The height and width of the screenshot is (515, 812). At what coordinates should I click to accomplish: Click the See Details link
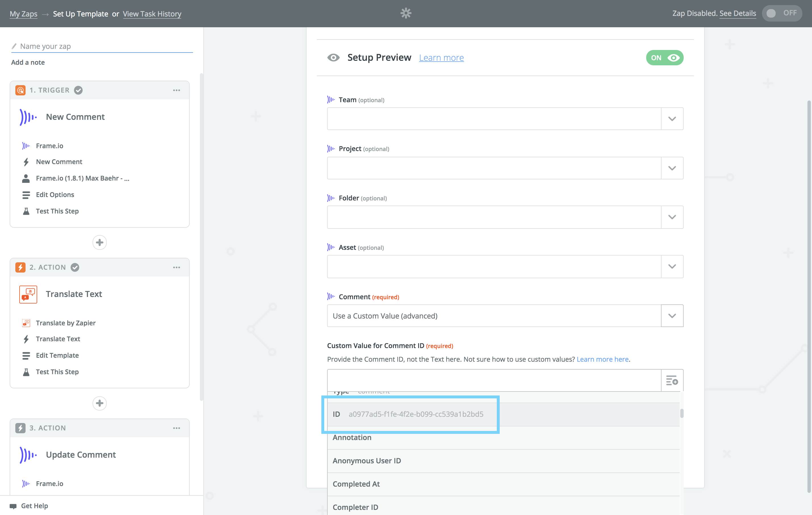[x=738, y=13]
